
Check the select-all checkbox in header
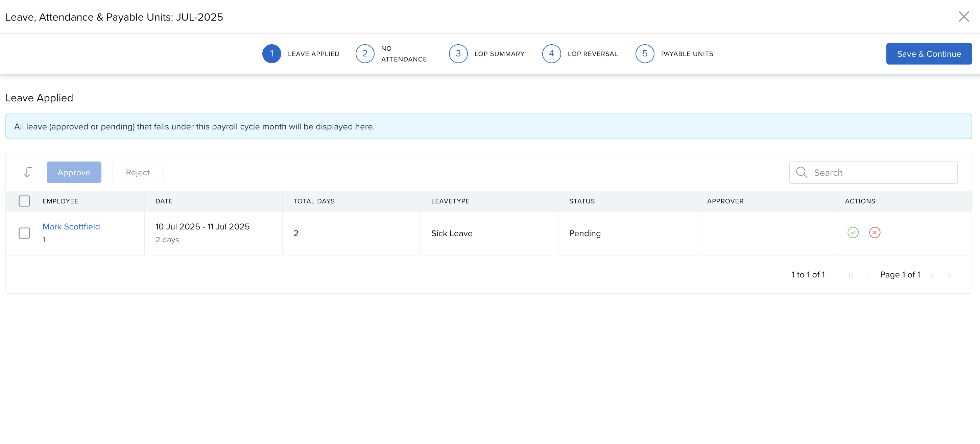pos(24,201)
